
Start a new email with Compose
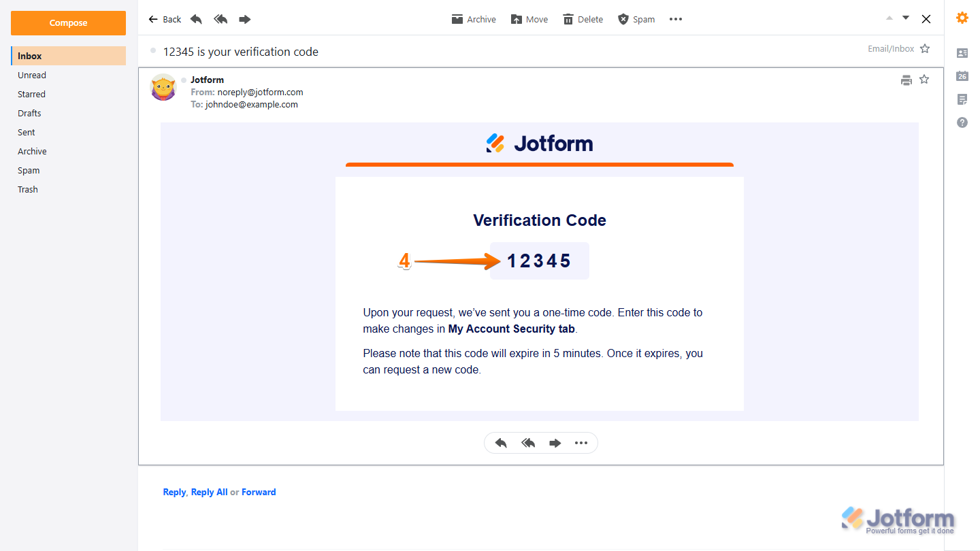click(x=68, y=22)
